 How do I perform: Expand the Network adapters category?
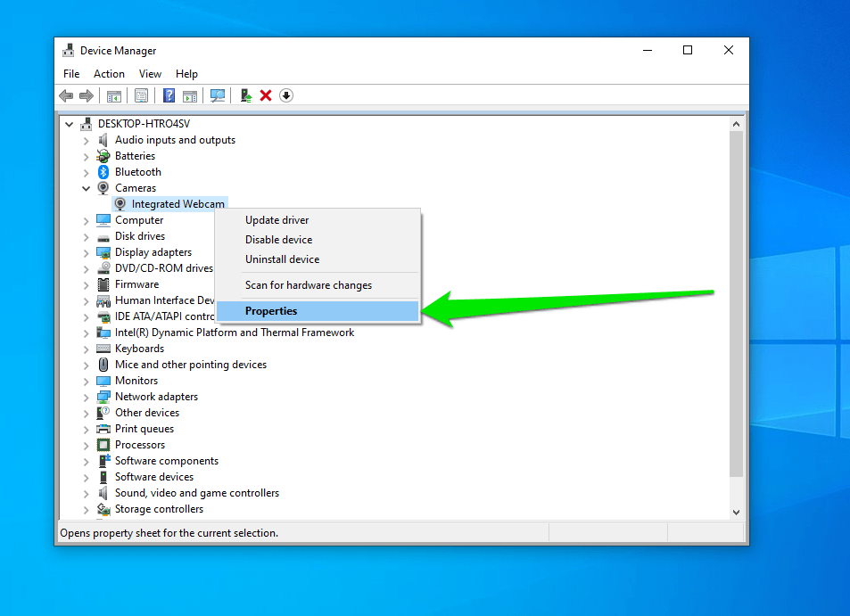87,398
